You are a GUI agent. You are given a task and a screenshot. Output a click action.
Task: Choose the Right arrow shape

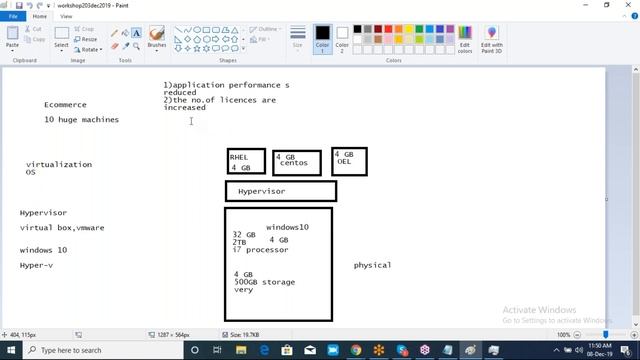coord(216,40)
